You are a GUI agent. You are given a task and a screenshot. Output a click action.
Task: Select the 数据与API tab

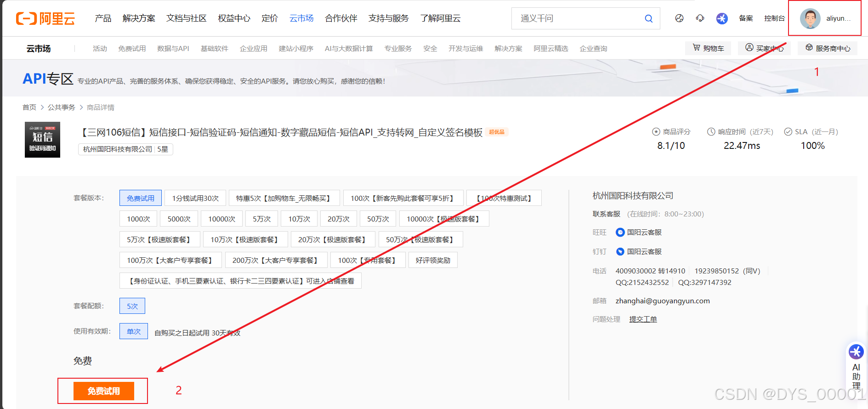(x=173, y=48)
